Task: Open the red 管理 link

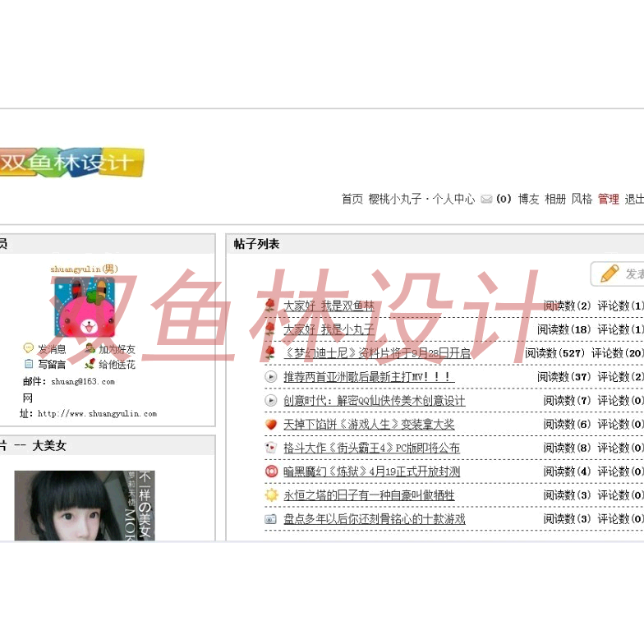Action: (x=609, y=199)
